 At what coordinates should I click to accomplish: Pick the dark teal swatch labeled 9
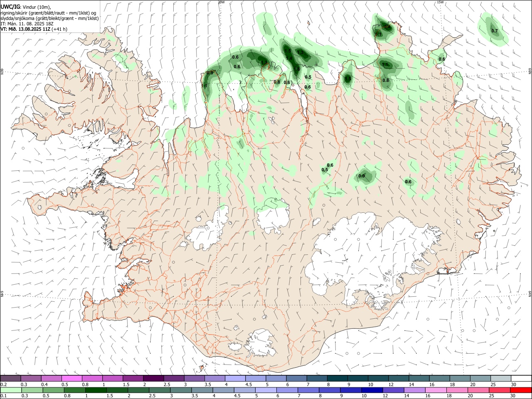(x=357, y=378)
